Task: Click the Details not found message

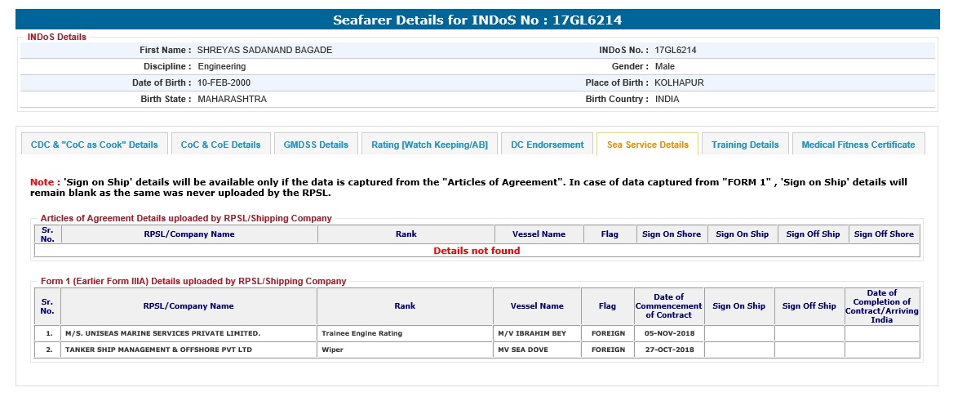Action: click(x=477, y=251)
